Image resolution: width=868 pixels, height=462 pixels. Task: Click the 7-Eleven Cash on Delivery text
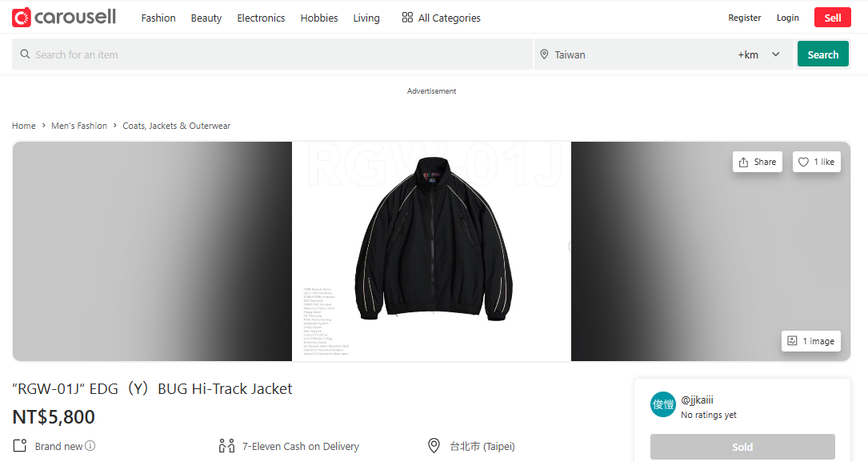[x=301, y=447]
